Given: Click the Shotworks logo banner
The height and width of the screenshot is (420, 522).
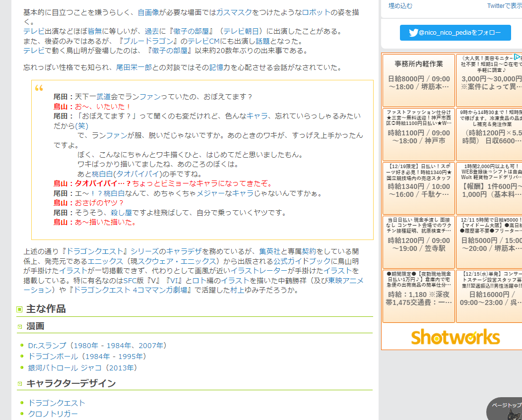Looking at the screenshot, I should pos(455,337).
